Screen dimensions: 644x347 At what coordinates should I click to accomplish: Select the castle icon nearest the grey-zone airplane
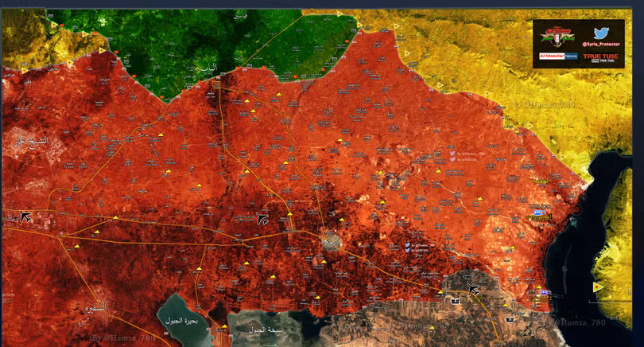[x=455, y=302]
